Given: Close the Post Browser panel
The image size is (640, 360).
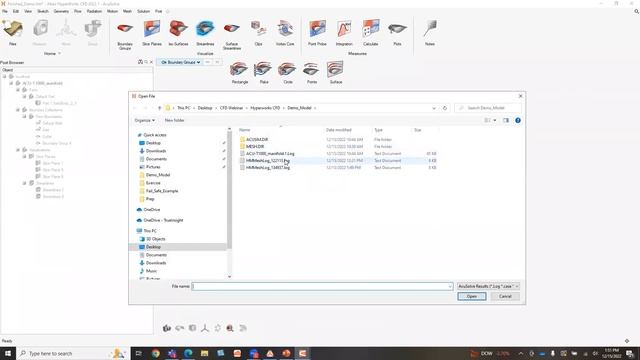Looking at the screenshot, I should tap(151, 62).
